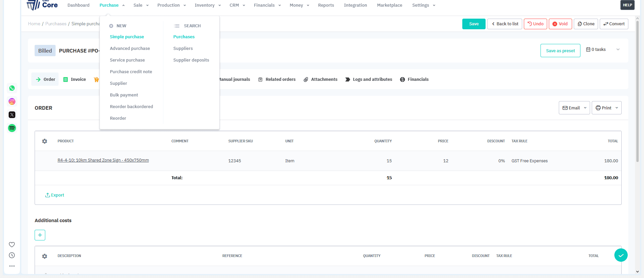
Task: Select Reorder option
Action: (118, 118)
